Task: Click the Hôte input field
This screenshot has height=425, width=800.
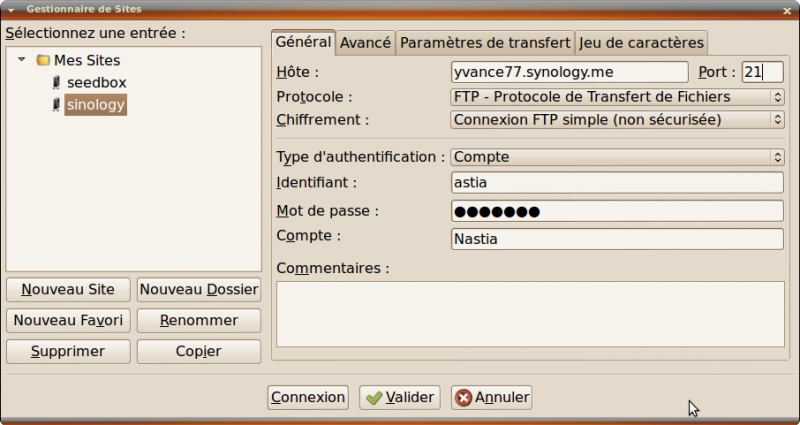Action: (x=569, y=72)
